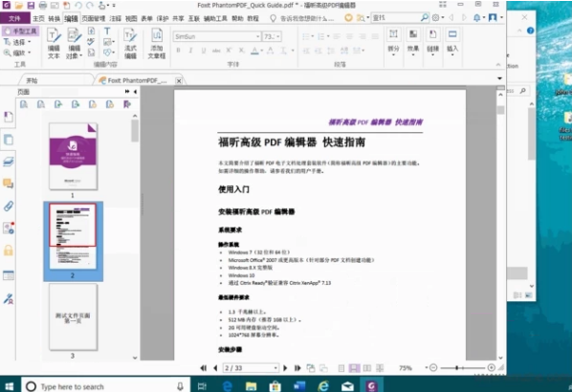Screen dimensions: 572x392
Task: Close the Foxit PhantomPDF document tab
Action: point(179,80)
